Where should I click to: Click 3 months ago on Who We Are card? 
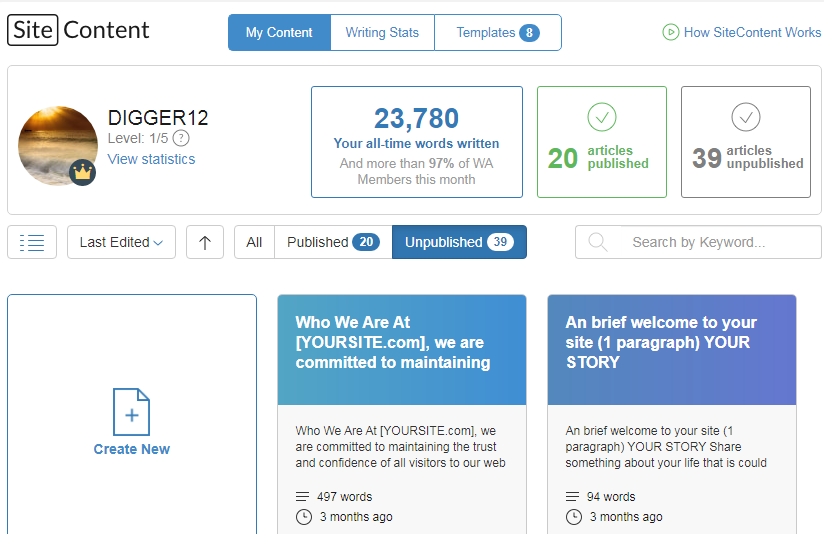point(356,517)
